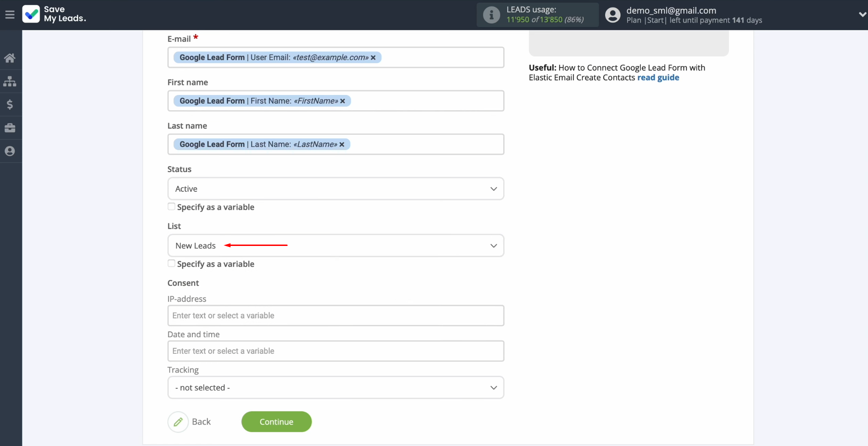Click the E-mail input field
This screenshot has height=446, width=868.
(336, 57)
